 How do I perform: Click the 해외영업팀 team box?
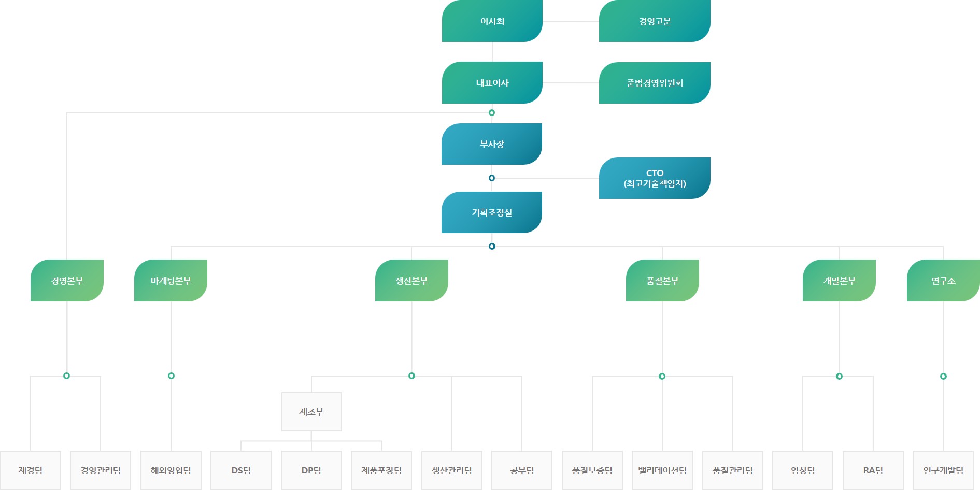coord(171,470)
